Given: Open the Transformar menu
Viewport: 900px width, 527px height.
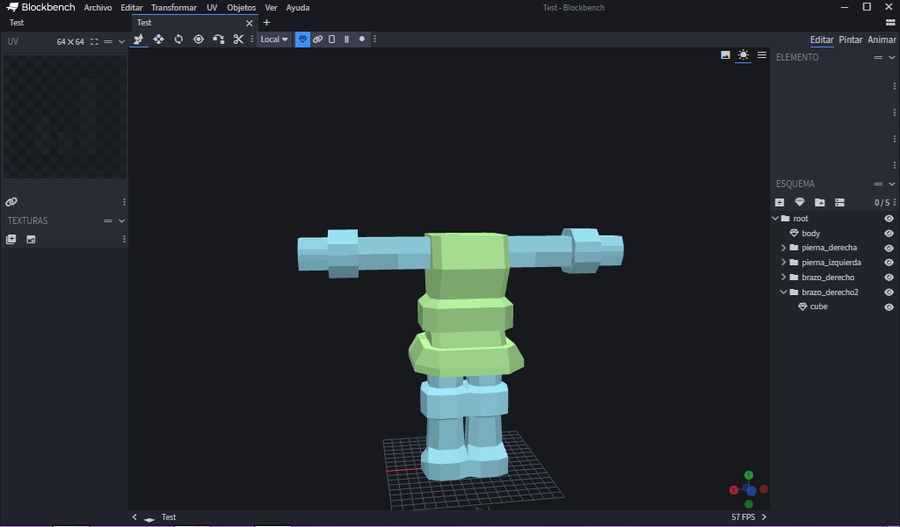Looking at the screenshot, I should [174, 7].
